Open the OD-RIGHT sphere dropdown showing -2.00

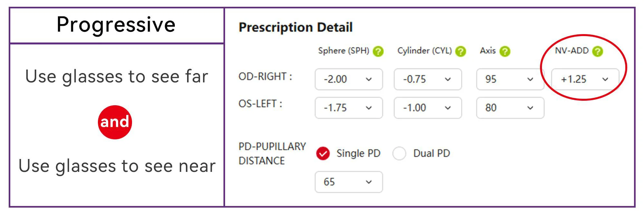(349, 79)
